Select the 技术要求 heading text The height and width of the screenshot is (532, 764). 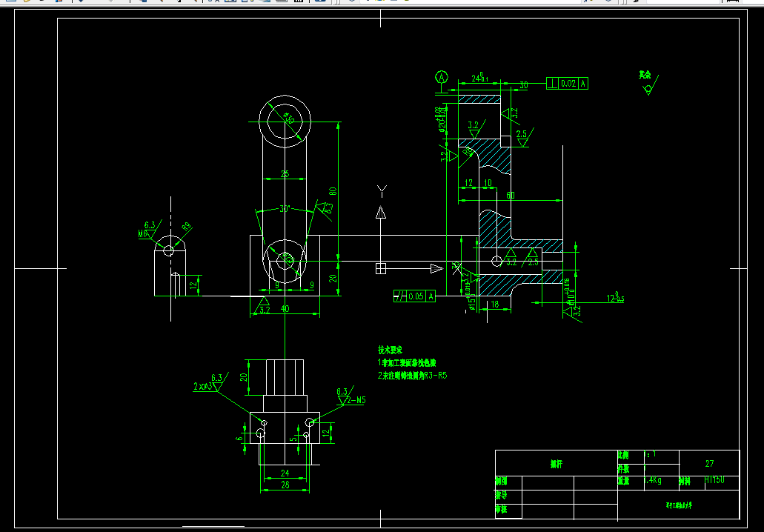pyautogui.click(x=390, y=350)
